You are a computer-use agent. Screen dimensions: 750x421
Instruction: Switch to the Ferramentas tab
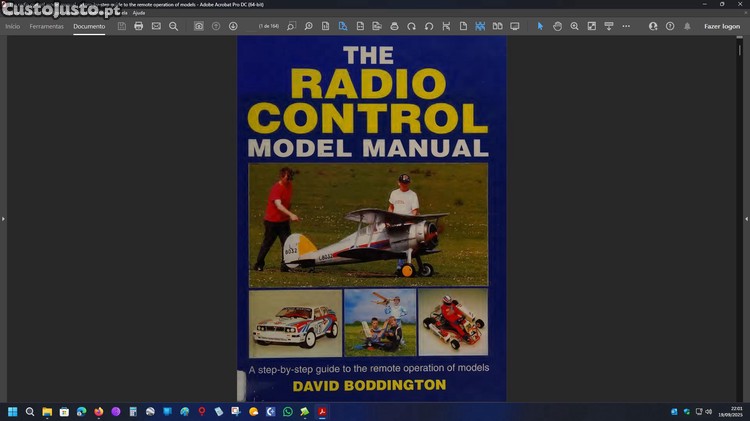point(46,26)
